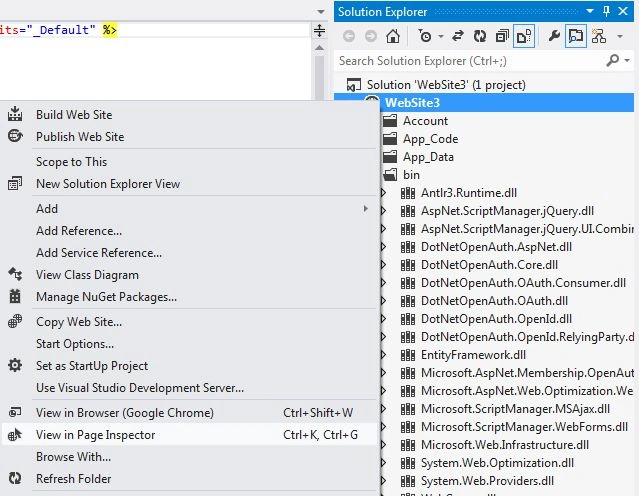639x496 pixels.
Task: Select Microsoft.ScriptManager.WebForms.dll text
Action: tap(524, 427)
